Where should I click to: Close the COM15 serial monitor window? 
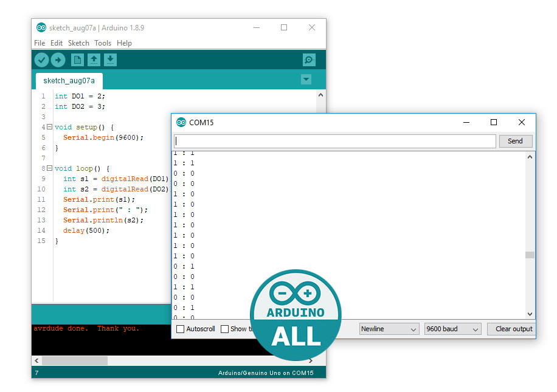pos(522,123)
